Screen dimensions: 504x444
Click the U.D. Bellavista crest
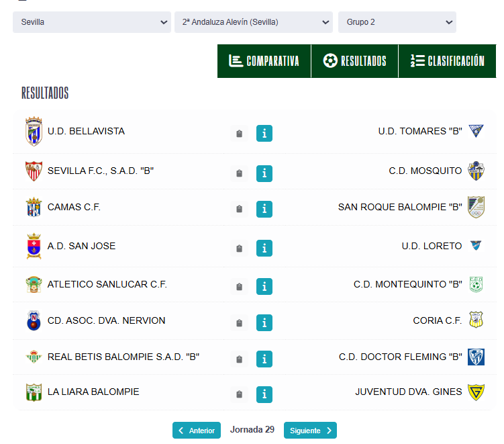click(34, 131)
